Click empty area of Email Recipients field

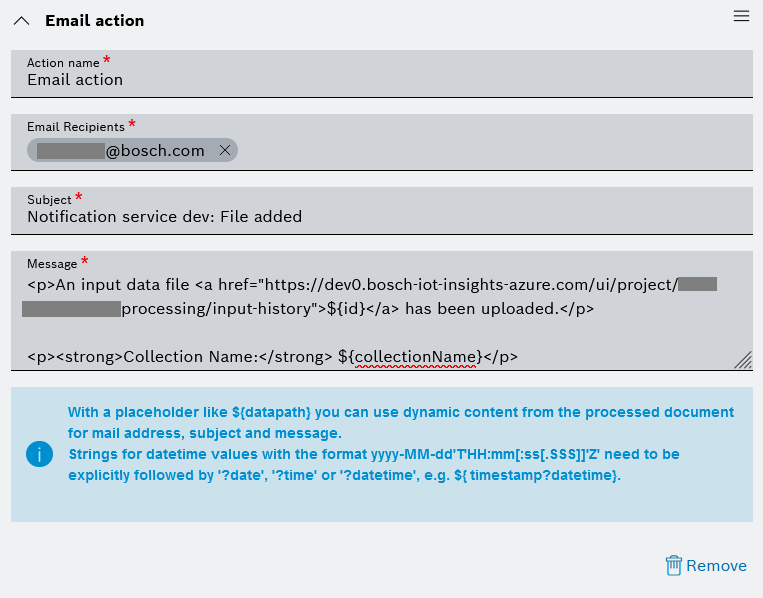tap(490, 151)
